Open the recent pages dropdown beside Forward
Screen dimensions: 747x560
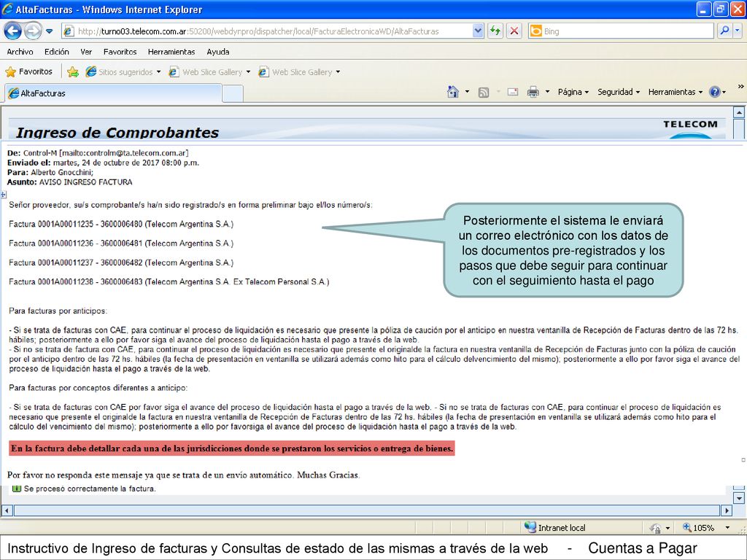point(50,32)
